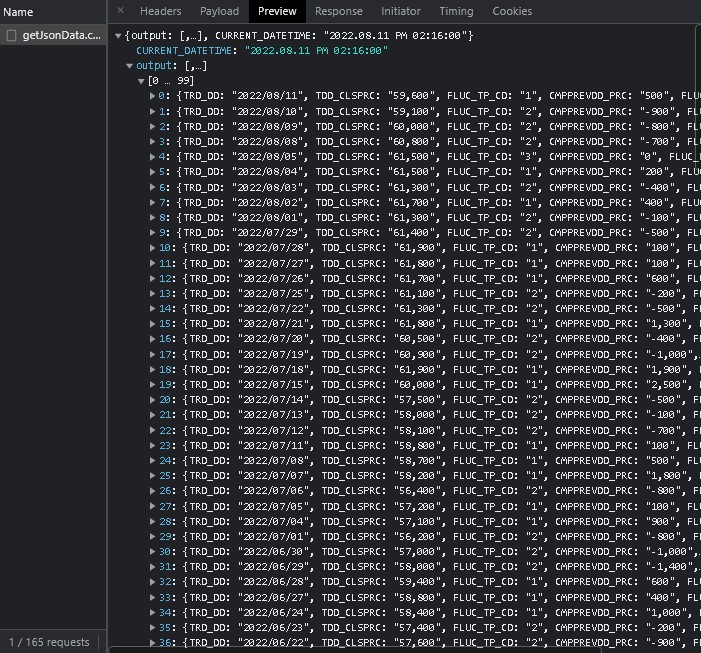Screen dimensions: 701x653
Task: Click closing price "58,700" in entry 24
Action: click(x=417, y=460)
